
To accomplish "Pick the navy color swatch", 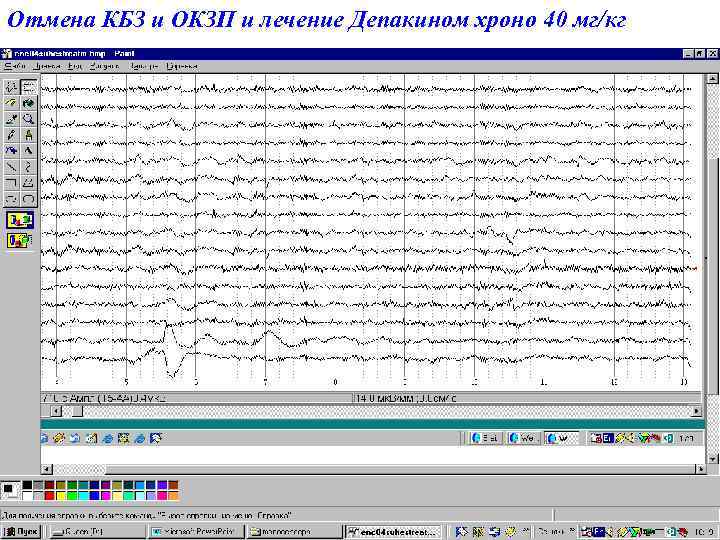I will tap(95, 485).
